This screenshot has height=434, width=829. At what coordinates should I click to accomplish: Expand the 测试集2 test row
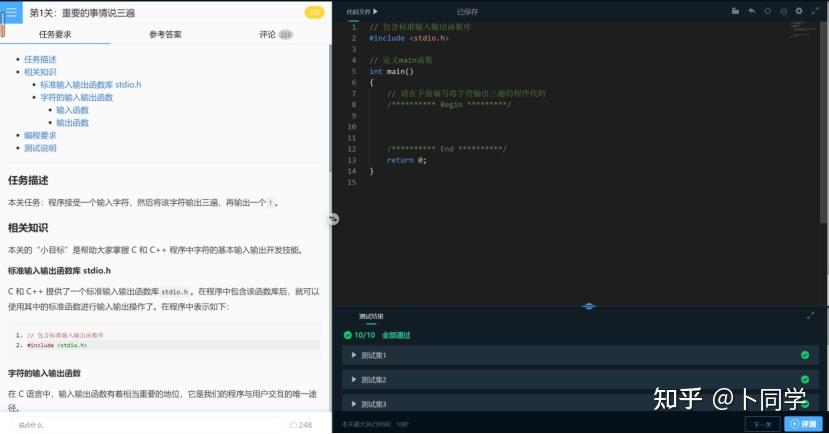(x=581, y=380)
